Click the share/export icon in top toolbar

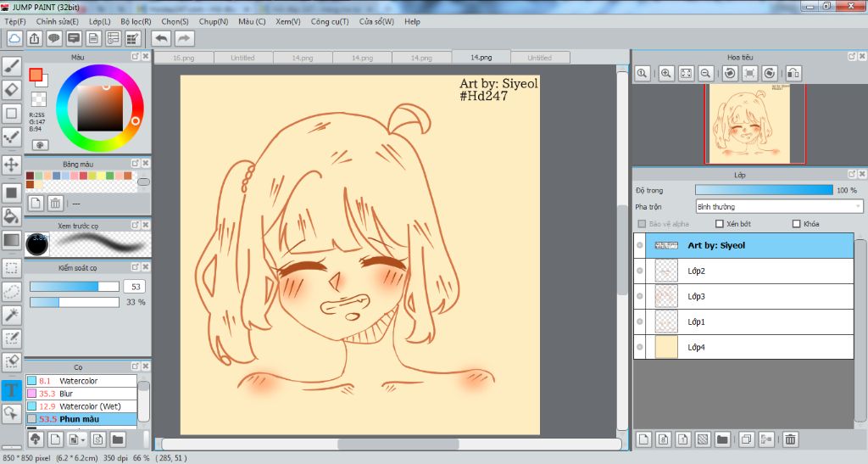34,38
